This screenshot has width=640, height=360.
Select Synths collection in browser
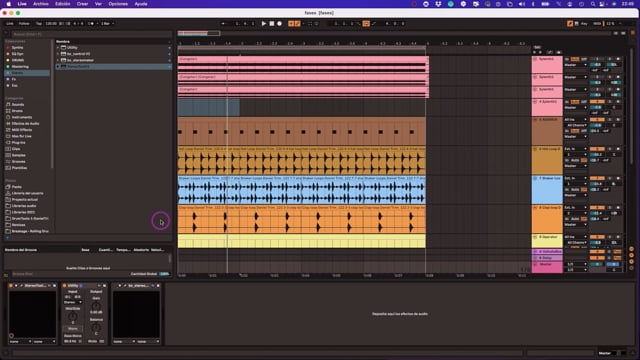click(x=18, y=47)
